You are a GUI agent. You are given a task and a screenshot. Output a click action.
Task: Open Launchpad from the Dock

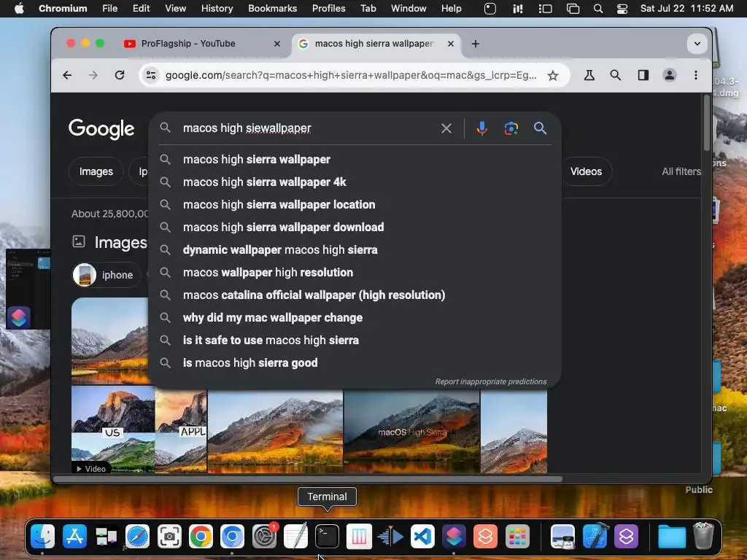pos(517,537)
